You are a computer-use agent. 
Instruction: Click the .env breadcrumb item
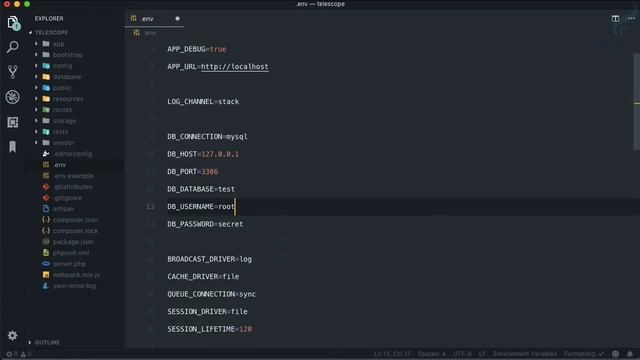click(x=145, y=33)
